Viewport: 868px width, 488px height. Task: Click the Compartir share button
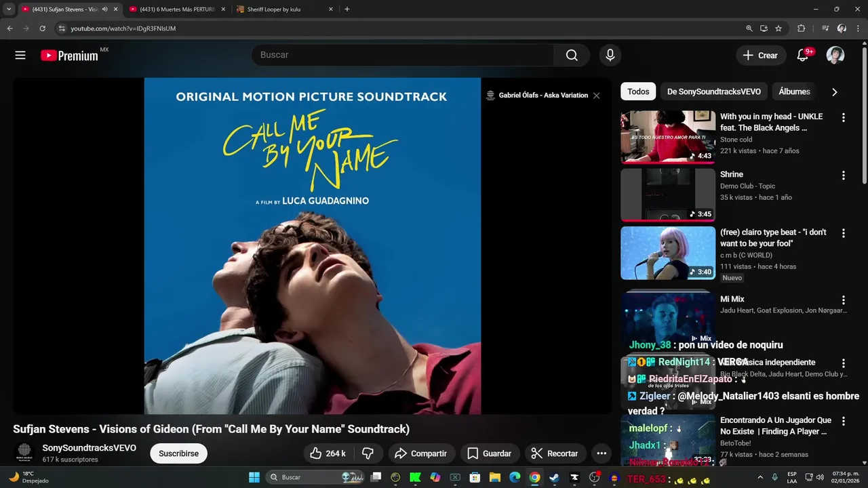420,453
